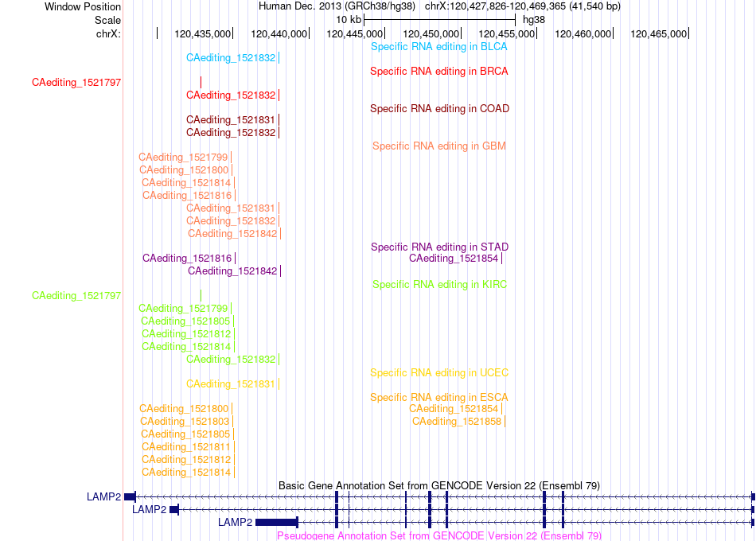Open the Basic Gene Annotation Set GENCODE title
Image resolution: width=756 pixels, height=541 pixels.
point(438,486)
